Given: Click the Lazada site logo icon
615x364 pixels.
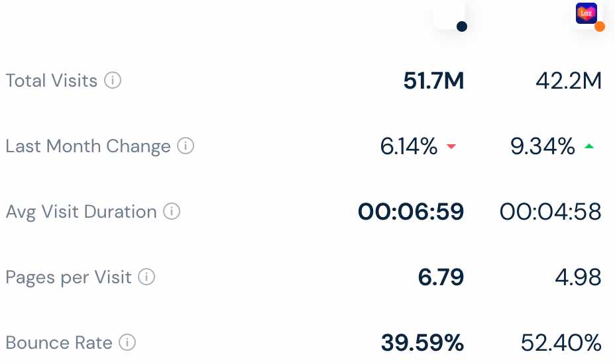Looking at the screenshot, I should click(x=586, y=13).
